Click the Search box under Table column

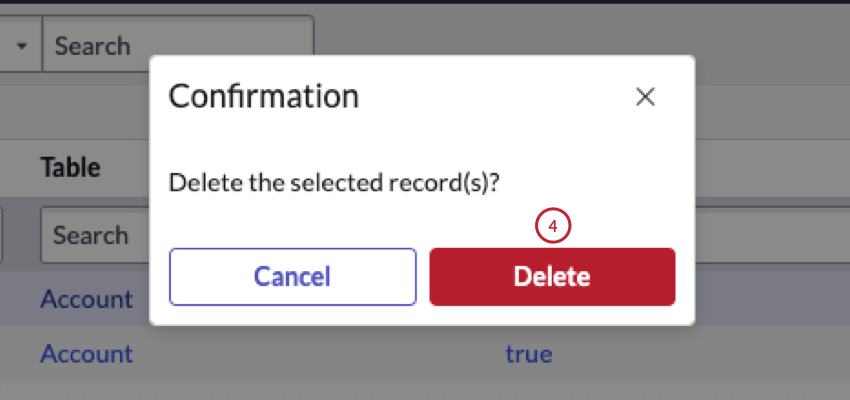[x=95, y=236]
